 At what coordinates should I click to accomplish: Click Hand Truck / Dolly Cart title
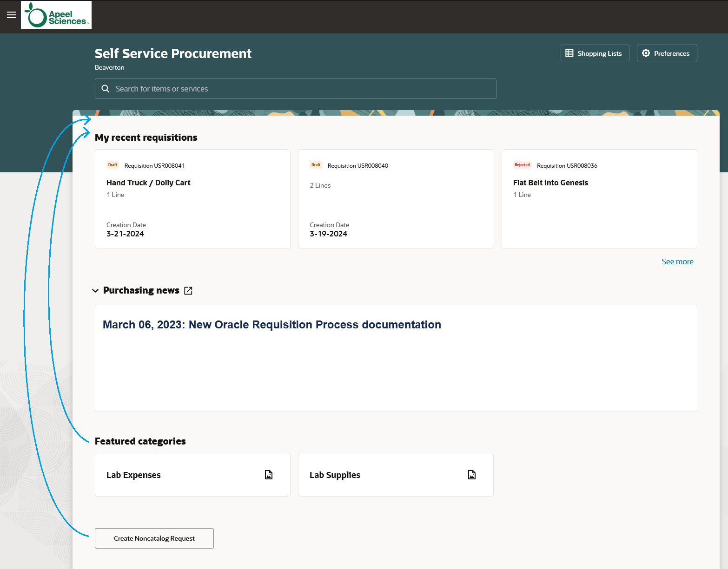(148, 183)
